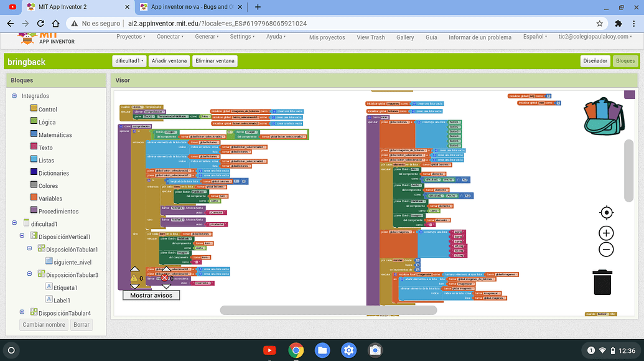Click the backpack to view saved blocks
Image resolution: width=644 pixels, height=361 pixels.
[x=602, y=116]
